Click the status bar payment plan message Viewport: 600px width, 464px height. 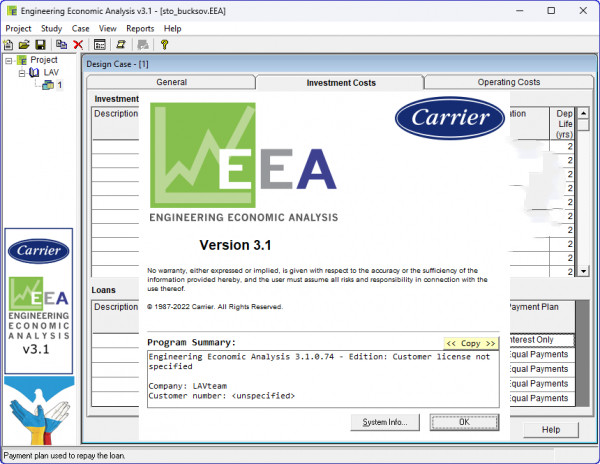tap(64, 456)
